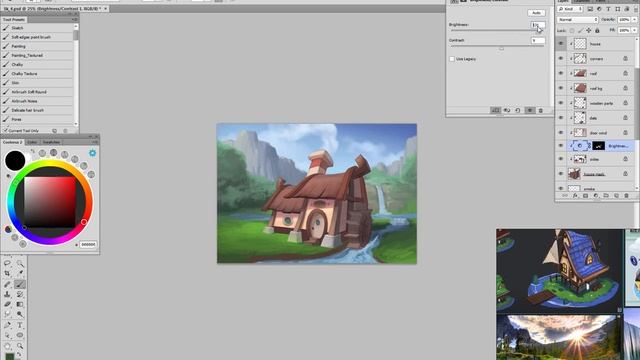The image size is (640, 360).
Task: Select the Airbrush Soft Round preset
Action: tap(37, 92)
